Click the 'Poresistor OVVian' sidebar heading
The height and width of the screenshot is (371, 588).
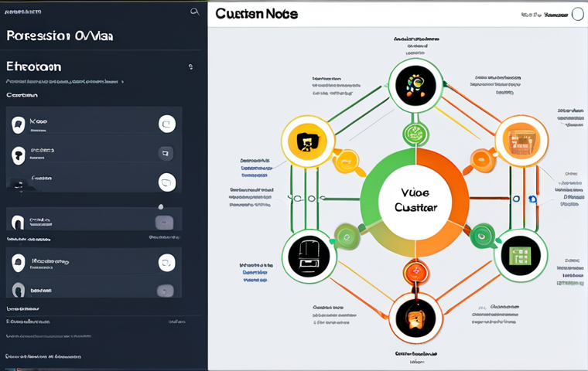click(60, 36)
